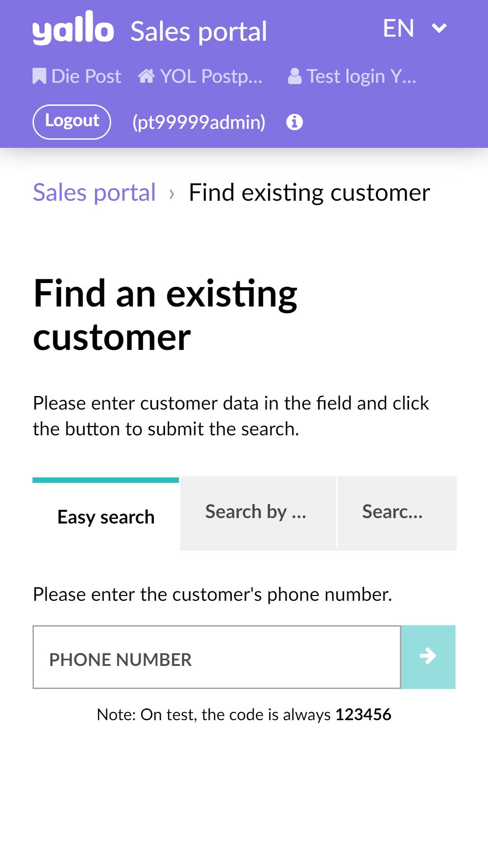The height and width of the screenshot is (868, 488).
Task: Focus the Phone Number input field
Action: (x=217, y=657)
